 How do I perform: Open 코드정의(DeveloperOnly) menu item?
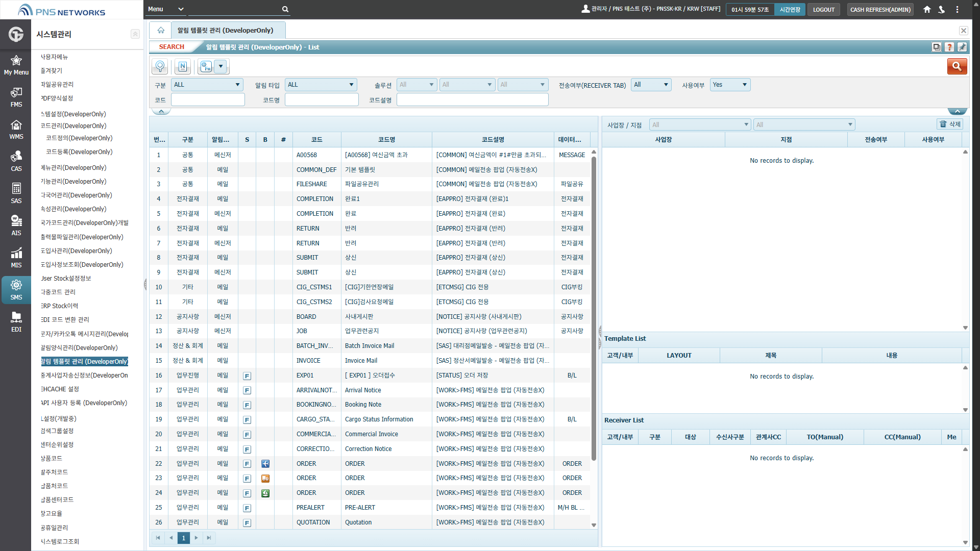pos(79,138)
